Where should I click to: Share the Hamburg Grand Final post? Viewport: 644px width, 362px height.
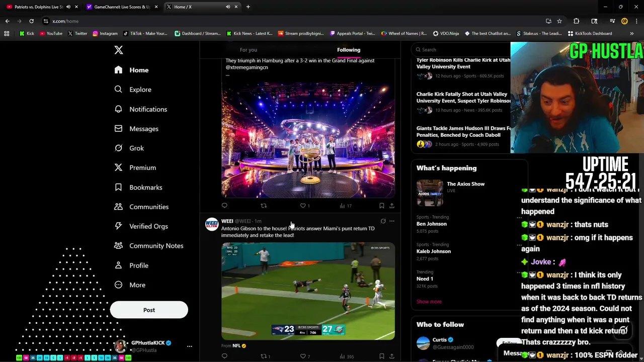pyautogui.click(x=392, y=206)
